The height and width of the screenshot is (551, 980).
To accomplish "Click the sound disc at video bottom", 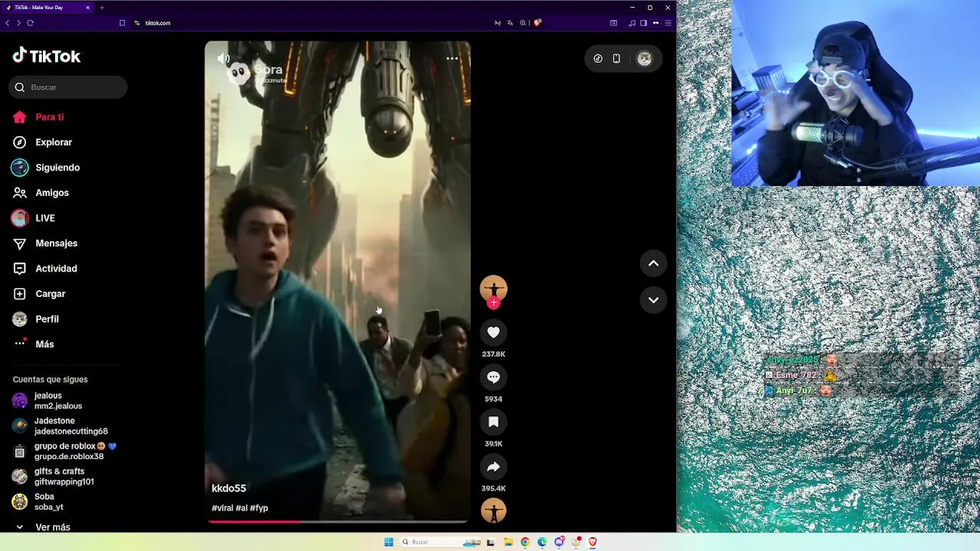I will click(493, 510).
